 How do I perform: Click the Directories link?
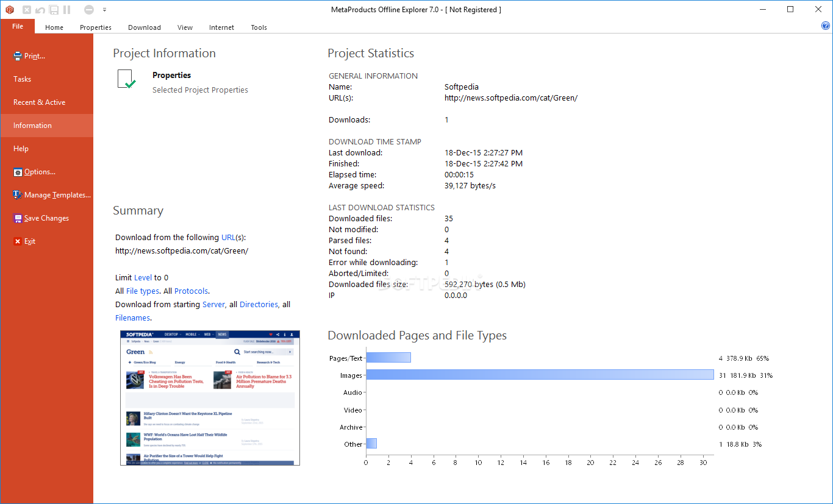pyautogui.click(x=259, y=305)
